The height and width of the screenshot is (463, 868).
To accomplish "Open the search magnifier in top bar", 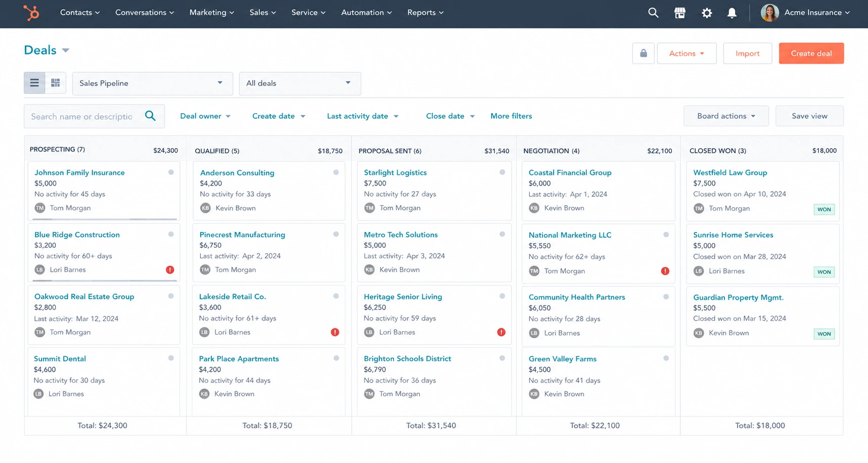I will tap(653, 13).
